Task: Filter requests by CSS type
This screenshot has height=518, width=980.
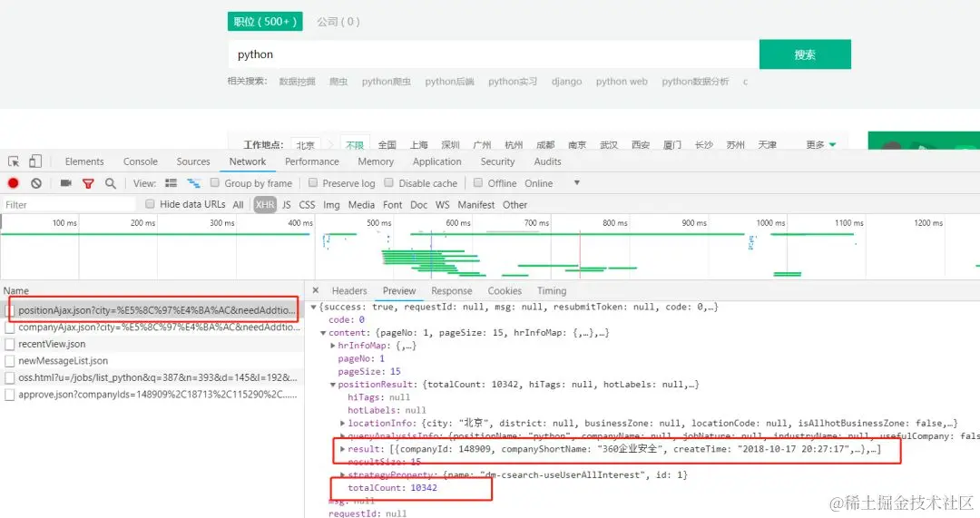Action: 307,204
